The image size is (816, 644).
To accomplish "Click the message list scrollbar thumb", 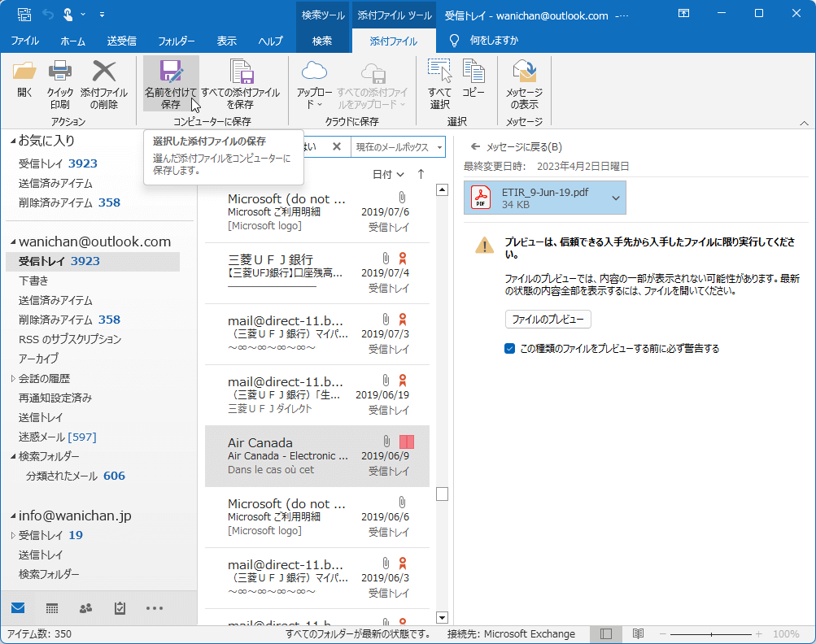I will (442, 494).
